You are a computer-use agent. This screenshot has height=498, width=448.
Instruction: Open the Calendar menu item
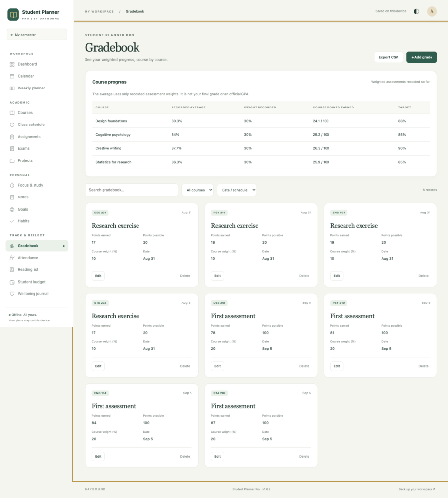[37, 76]
